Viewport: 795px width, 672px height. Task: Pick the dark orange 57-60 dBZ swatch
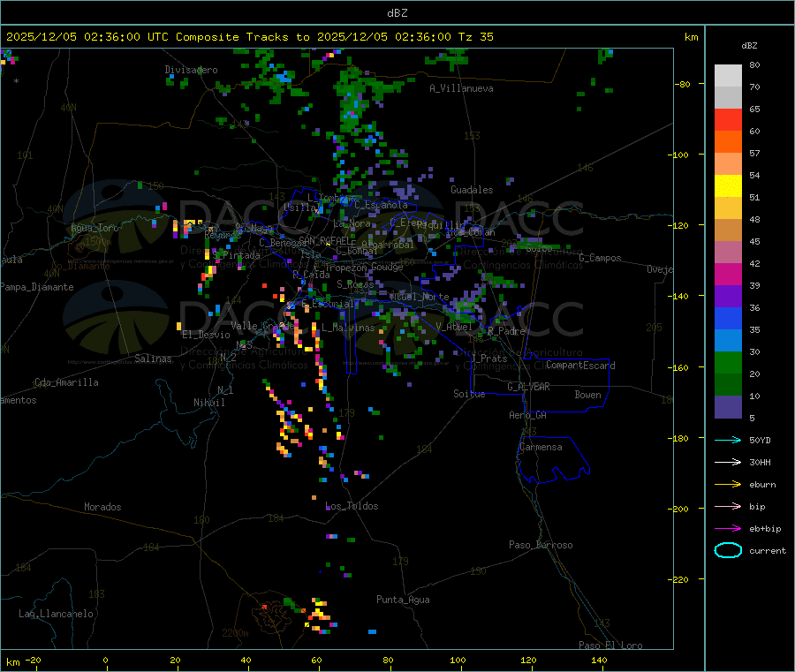[728, 142]
